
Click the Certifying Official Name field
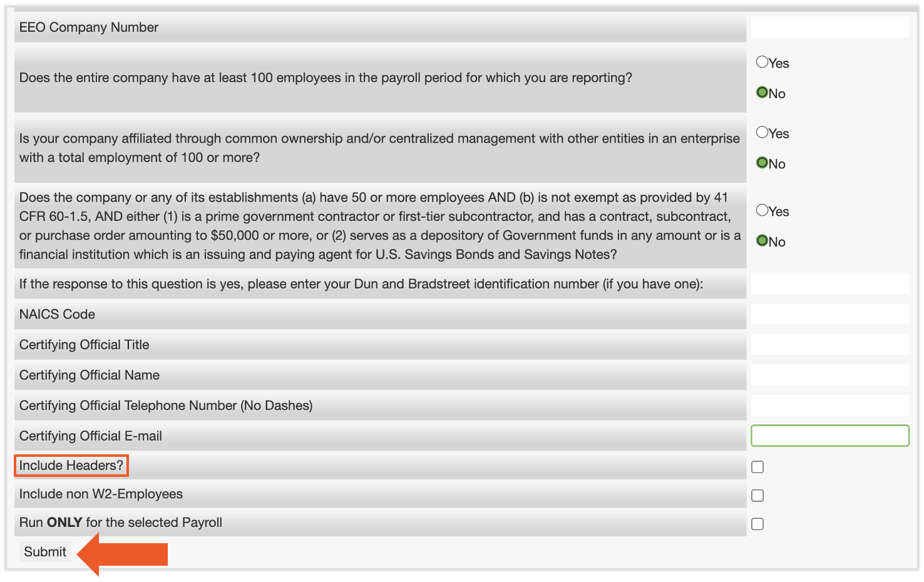829,375
